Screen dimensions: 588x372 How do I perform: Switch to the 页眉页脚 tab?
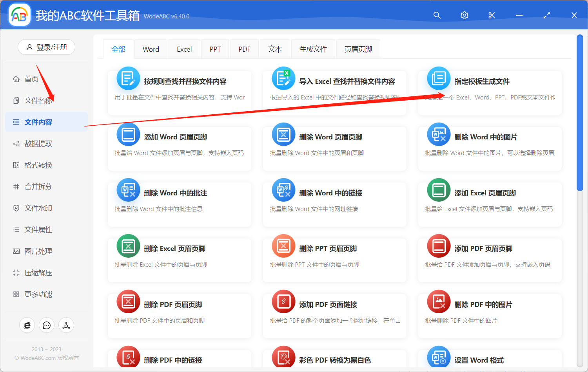358,49
